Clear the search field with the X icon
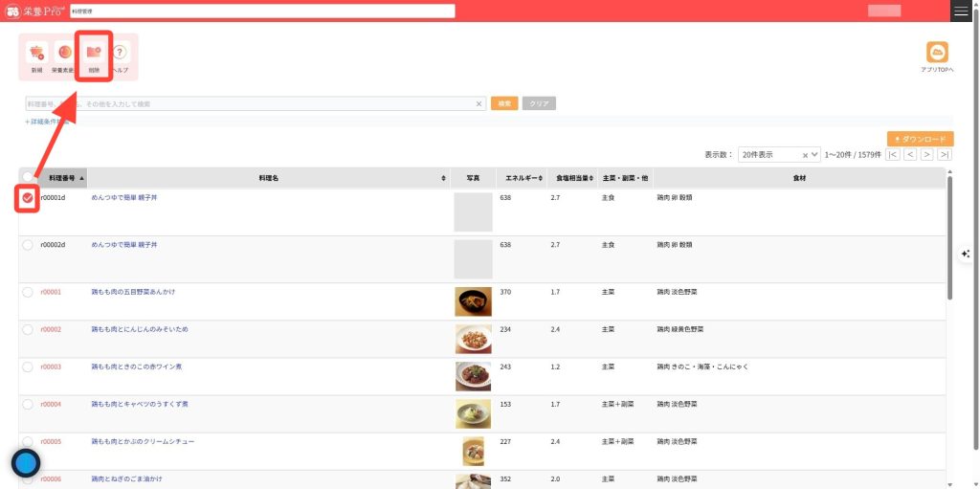 tap(479, 103)
